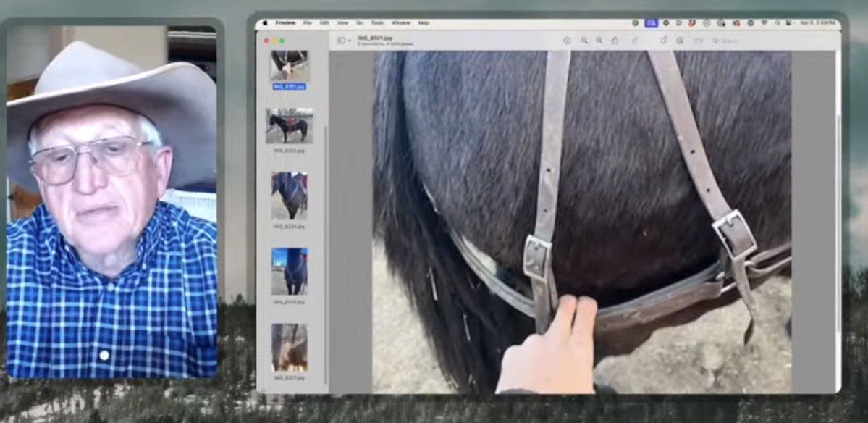The height and width of the screenshot is (423, 868).
Task: Click the Rotate icon in Preview toolbar
Action: click(x=664, y=41)
